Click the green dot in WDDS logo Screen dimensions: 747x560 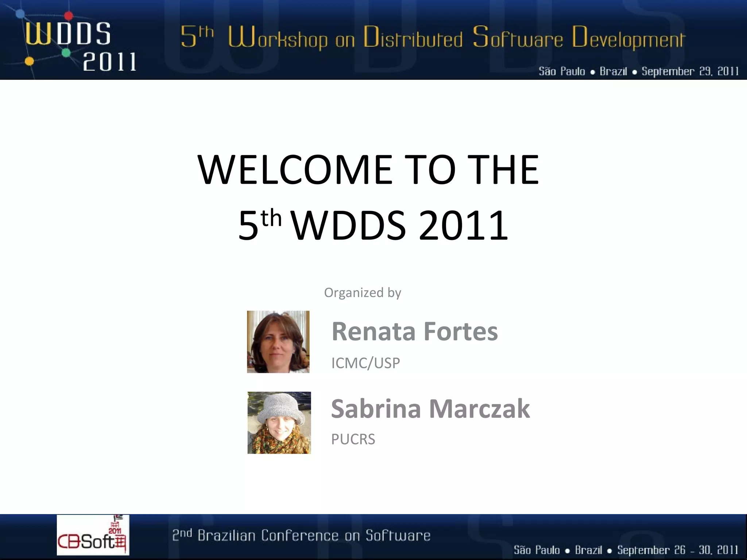[66, 53]
